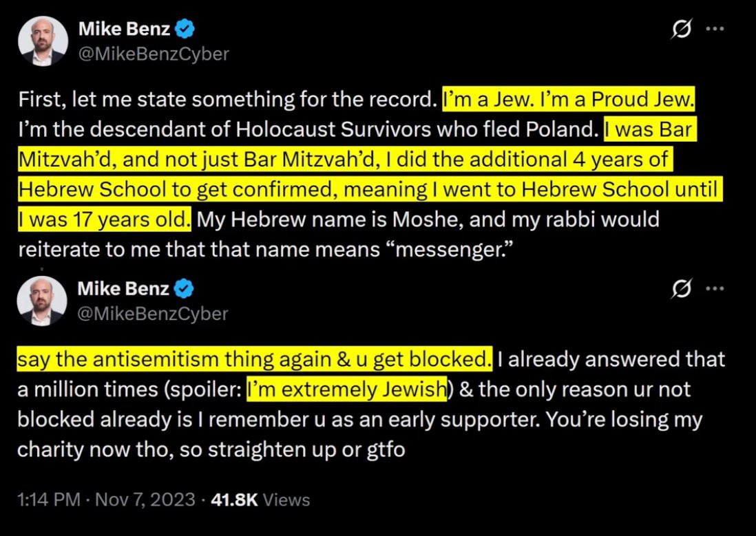This screenshot has width=756, height=536.
Task: Expand the three-dot More menu on the second tweet
Action: [x=715, y=290]
